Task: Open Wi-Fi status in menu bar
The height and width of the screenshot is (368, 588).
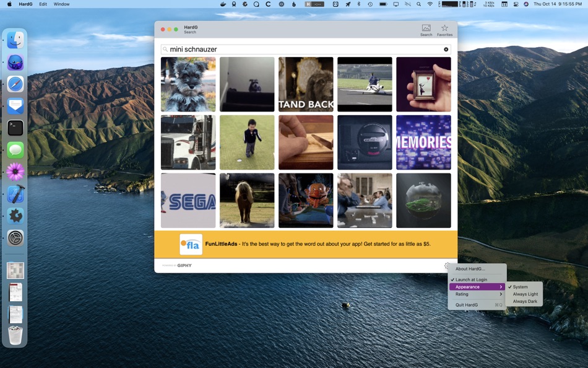Action: click(x=430, y=4)
